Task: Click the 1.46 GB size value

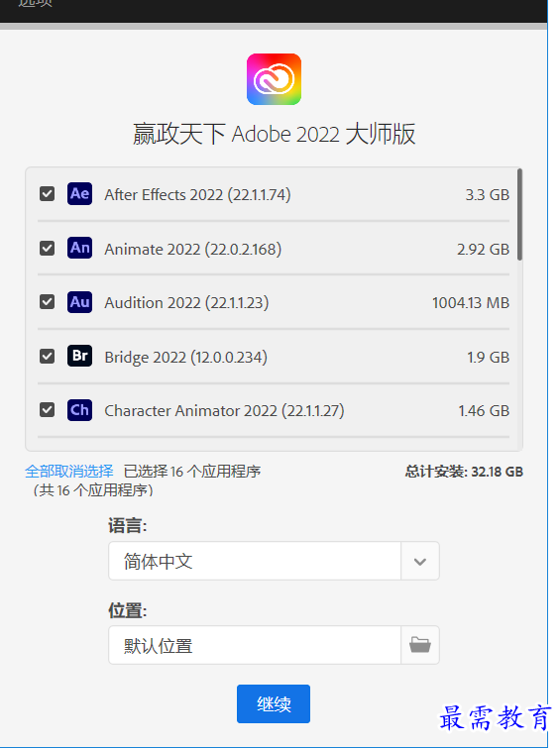Action: click(484, 411)
